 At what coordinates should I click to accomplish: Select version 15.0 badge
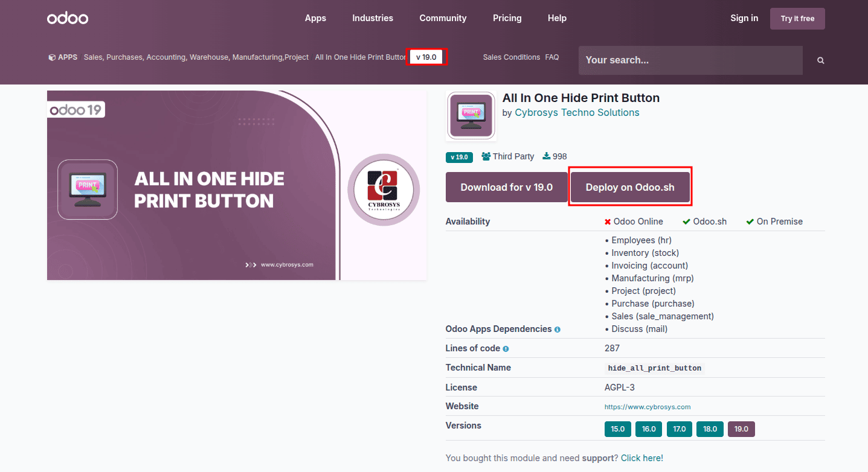(617, 429)
